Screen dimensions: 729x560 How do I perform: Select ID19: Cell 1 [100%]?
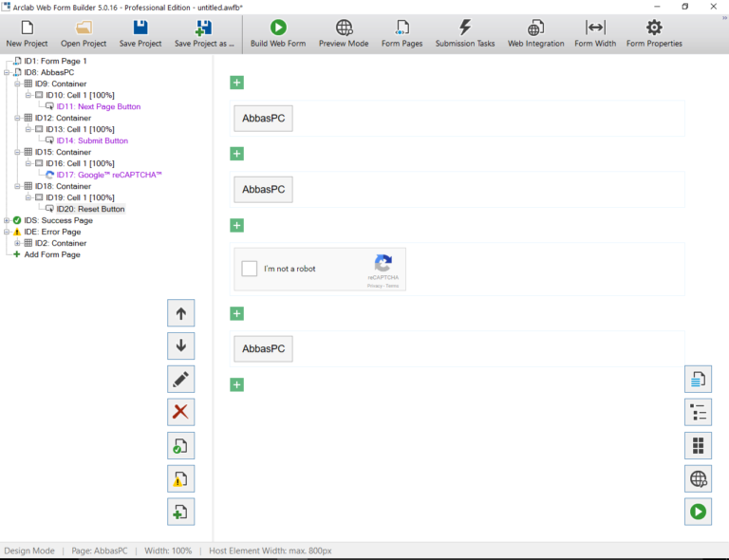tap(80, 197)
